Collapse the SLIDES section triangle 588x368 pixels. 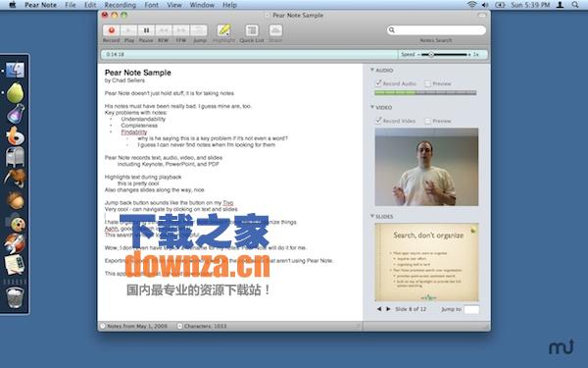tap(372, 216)
